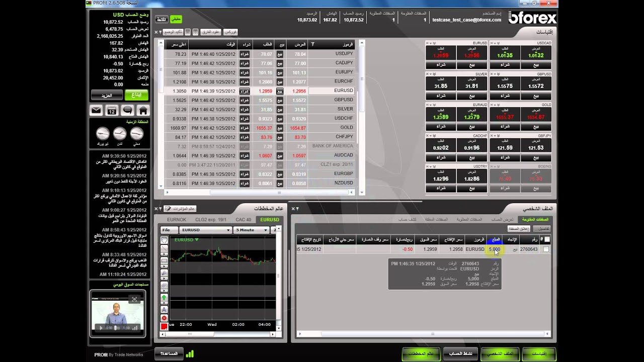Select the green up arrow marker tool
Viewport: 644px width, 362px height.
[x=164, y=298]
